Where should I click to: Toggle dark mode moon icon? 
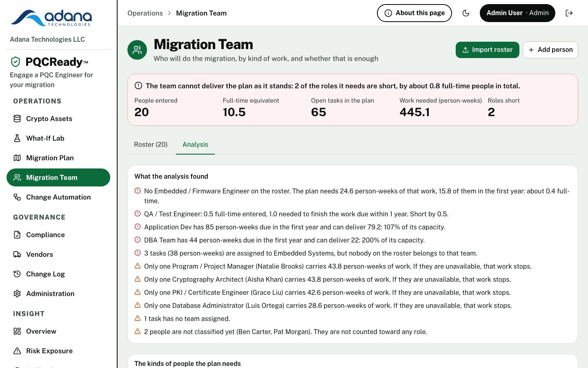coord(466,13)
